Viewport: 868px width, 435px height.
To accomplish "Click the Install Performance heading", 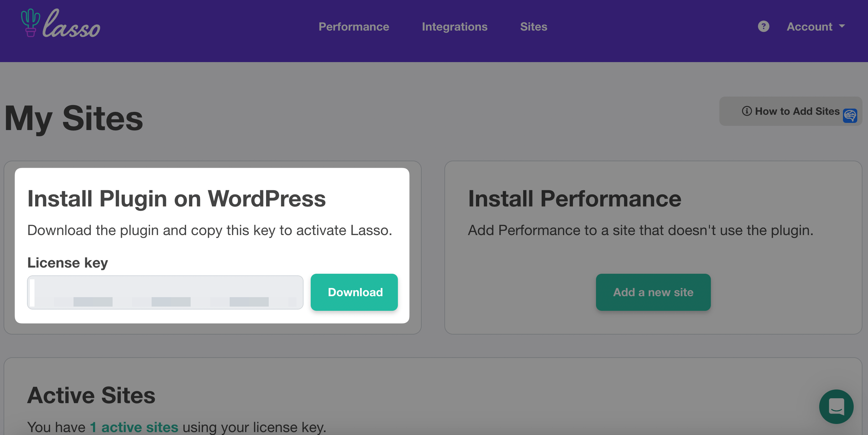I will point(575,198).
